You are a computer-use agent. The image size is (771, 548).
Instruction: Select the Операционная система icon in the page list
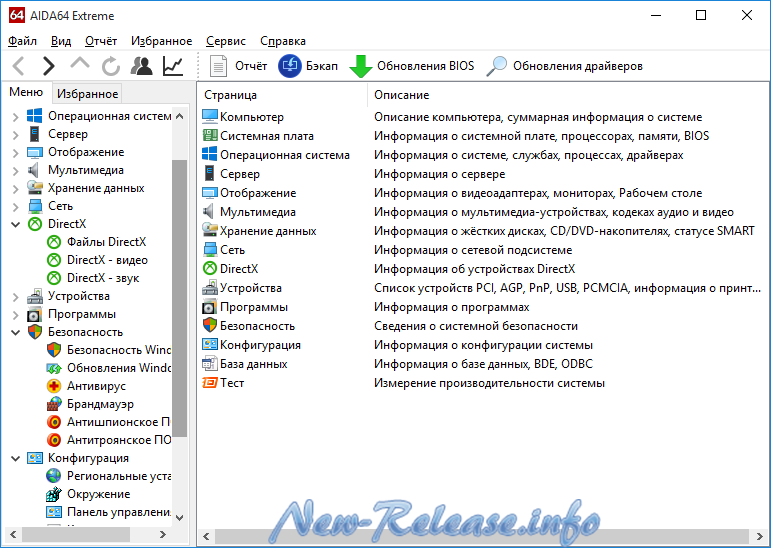pyautogui.click(x=210, y=154)
